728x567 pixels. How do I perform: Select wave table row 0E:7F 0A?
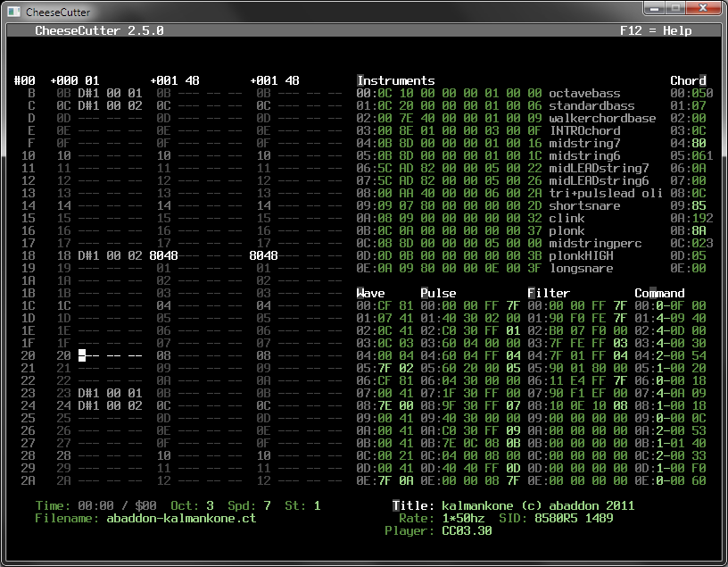click(385, 481)
